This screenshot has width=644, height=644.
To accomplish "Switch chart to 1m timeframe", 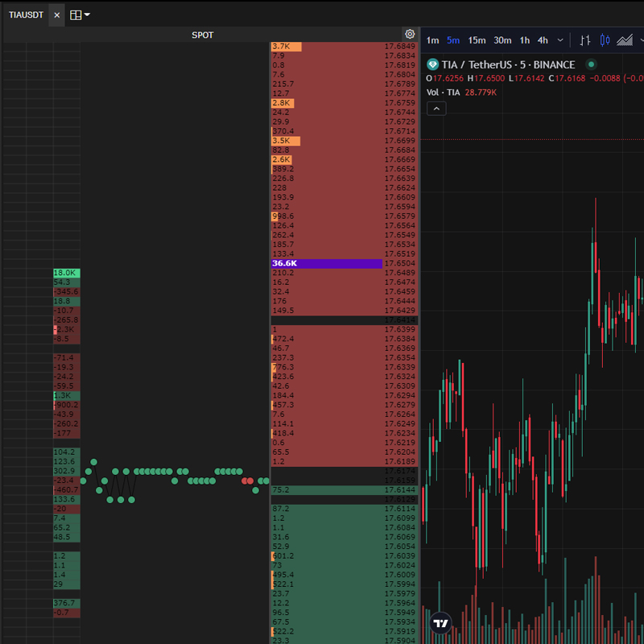I will click(432, 40).
